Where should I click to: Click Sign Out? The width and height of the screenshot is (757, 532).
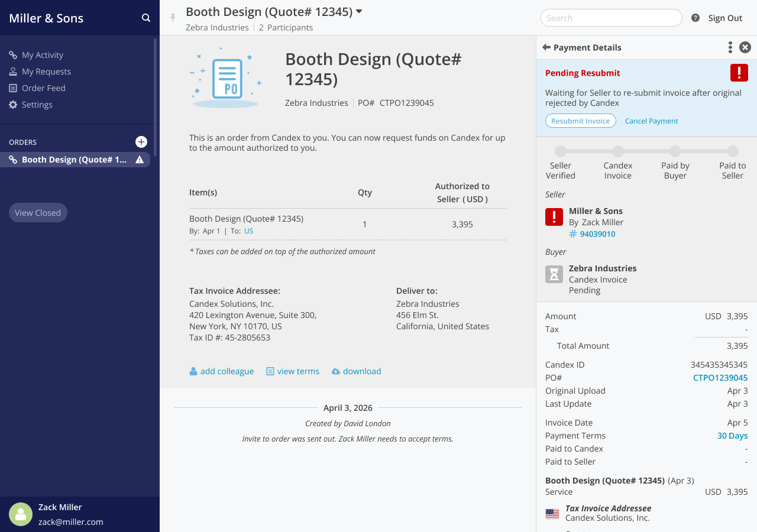[725, 18]
